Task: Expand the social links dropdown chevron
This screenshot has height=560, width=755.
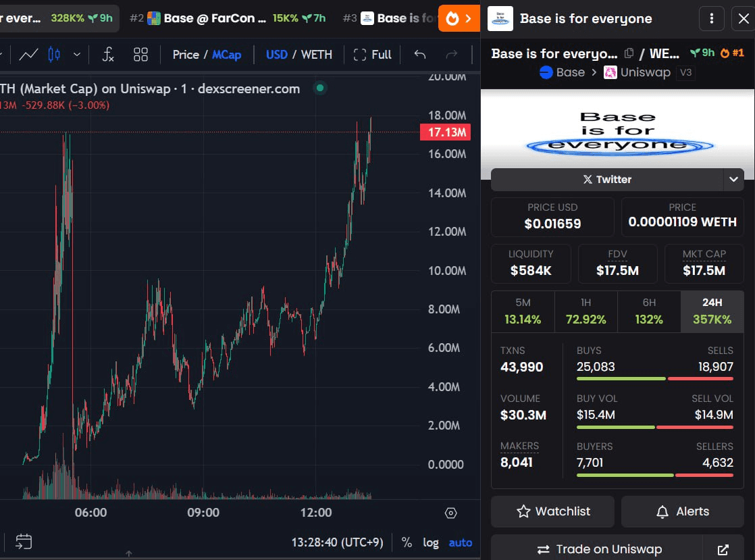Action: click(734, 180)
